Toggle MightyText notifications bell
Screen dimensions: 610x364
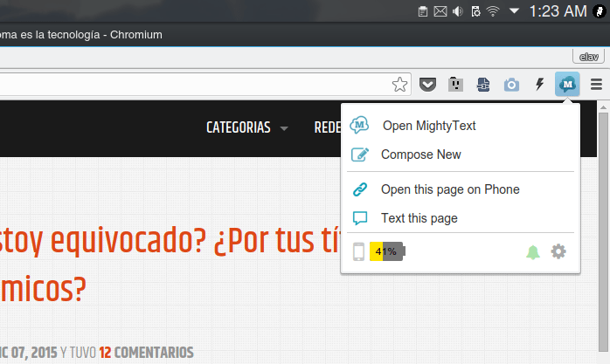click(x=533, y=252)
